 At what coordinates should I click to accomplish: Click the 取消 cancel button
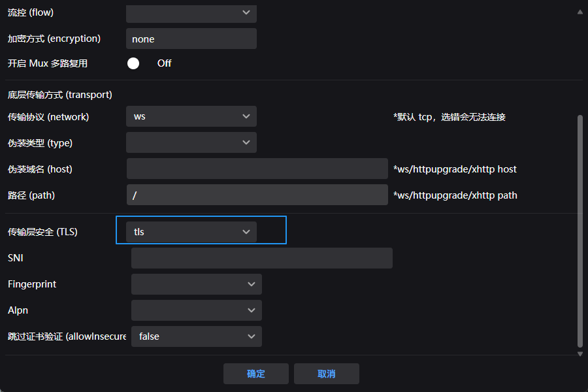(x=327, y=374)
